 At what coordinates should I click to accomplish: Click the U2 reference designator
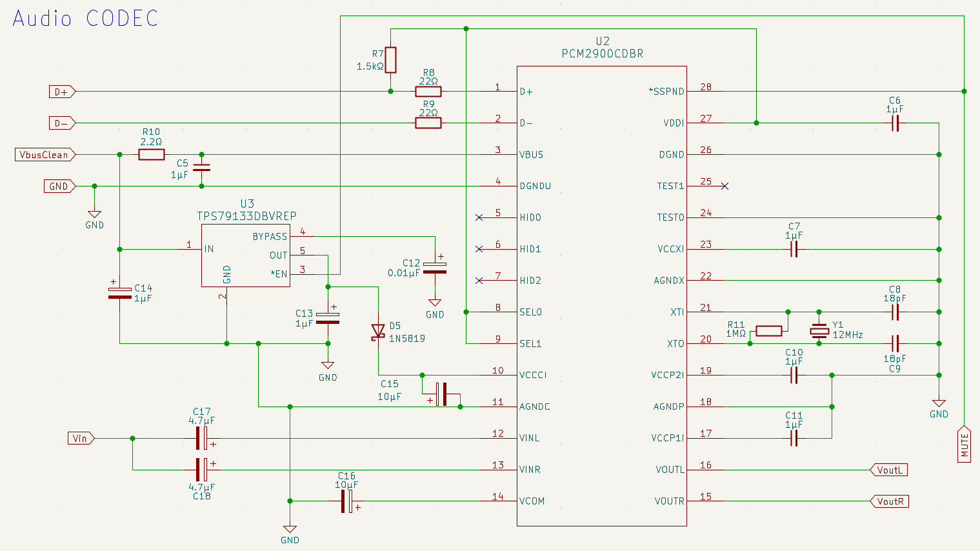603,41
